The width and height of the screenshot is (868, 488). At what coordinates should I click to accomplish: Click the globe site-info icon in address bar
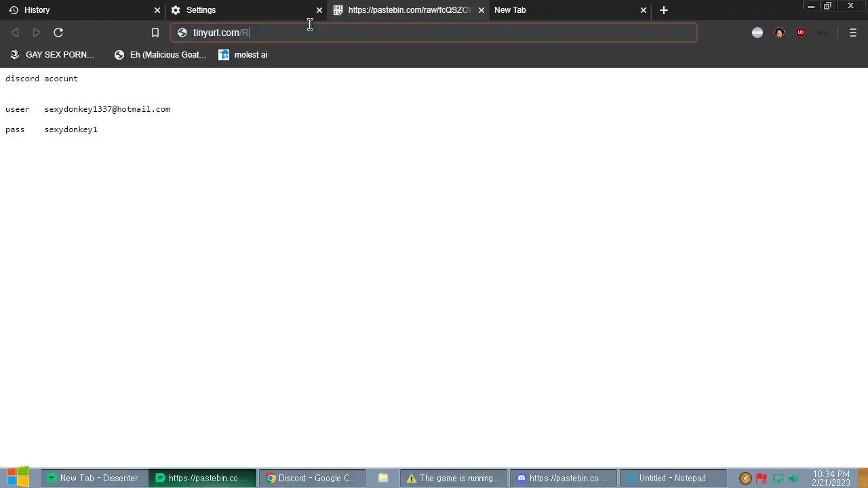coord(182,33)
